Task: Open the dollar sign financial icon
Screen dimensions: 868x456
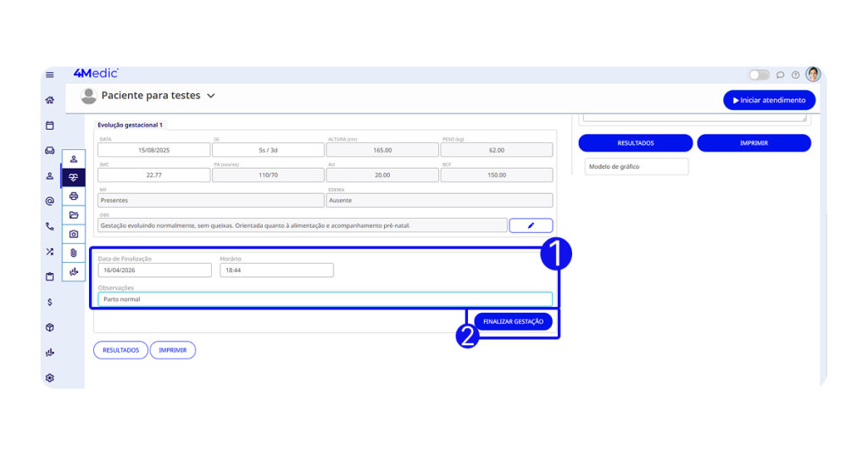Action: (x=50, y=302)
